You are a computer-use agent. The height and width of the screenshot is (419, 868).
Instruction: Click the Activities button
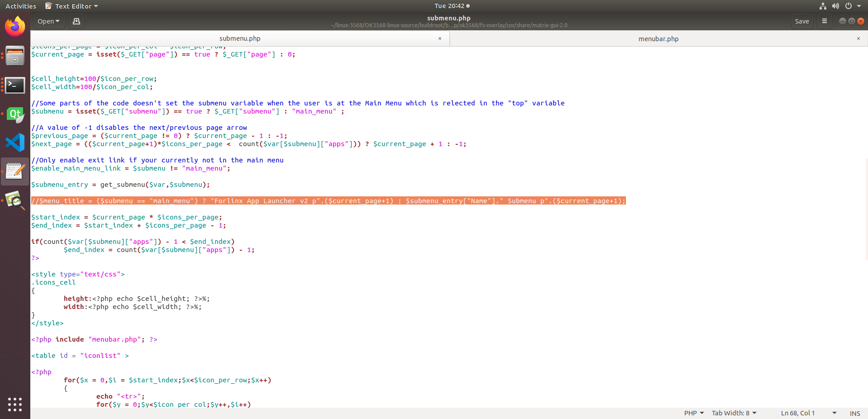pos(21,6)
